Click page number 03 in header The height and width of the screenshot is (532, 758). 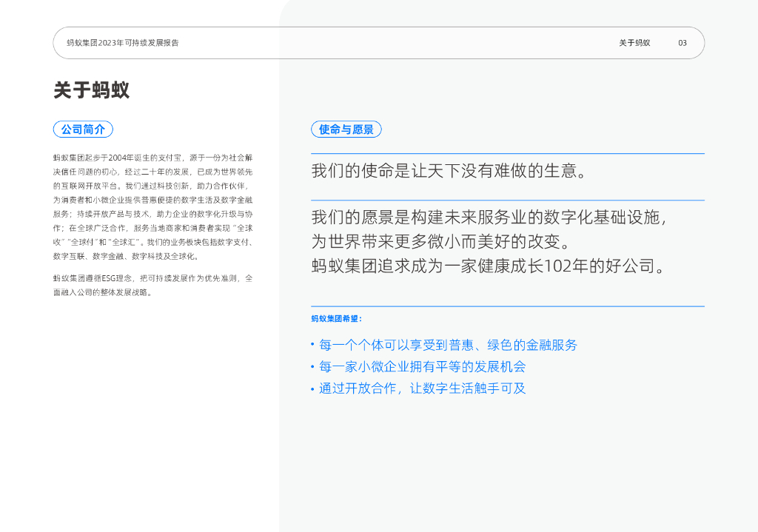click(x=682, y=43)
